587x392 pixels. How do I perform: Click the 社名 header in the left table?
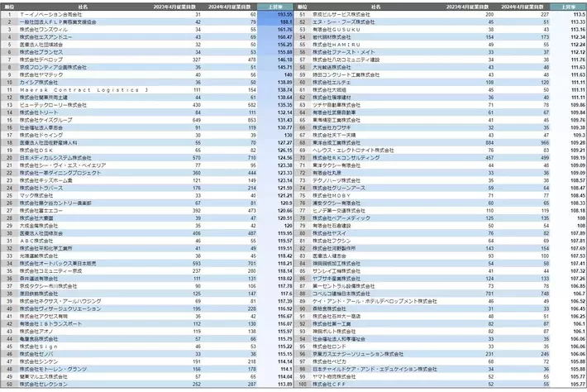click(83, 7)
